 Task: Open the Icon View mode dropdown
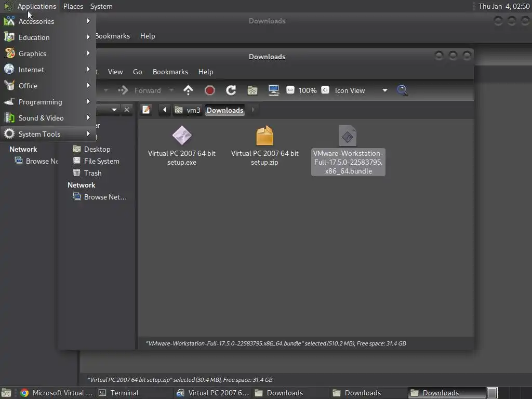coord(361,90)
